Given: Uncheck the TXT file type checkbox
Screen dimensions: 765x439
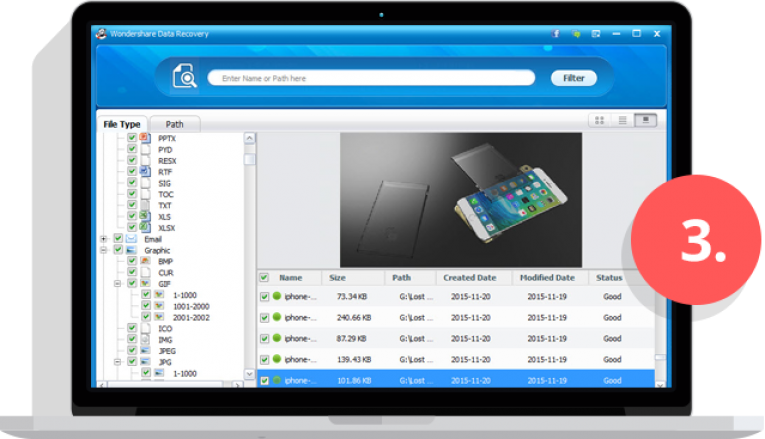Looking at the screenshot, I should click(132, 205).
